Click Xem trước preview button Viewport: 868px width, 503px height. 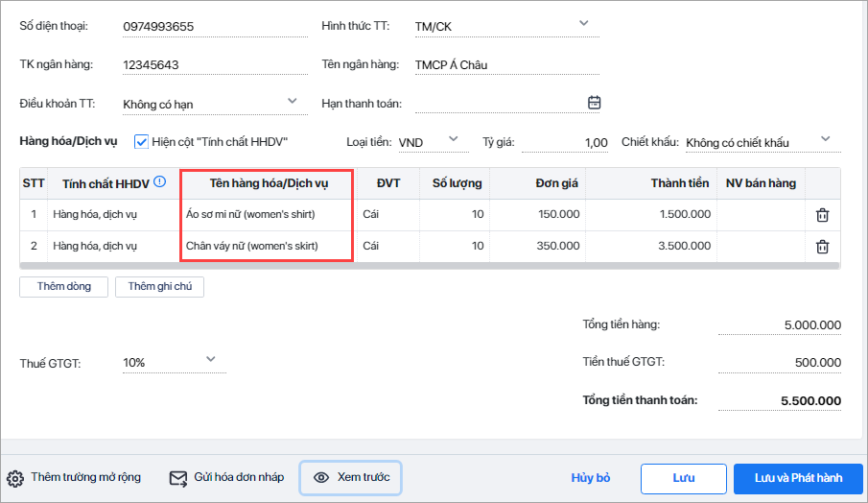coord(350,477)
